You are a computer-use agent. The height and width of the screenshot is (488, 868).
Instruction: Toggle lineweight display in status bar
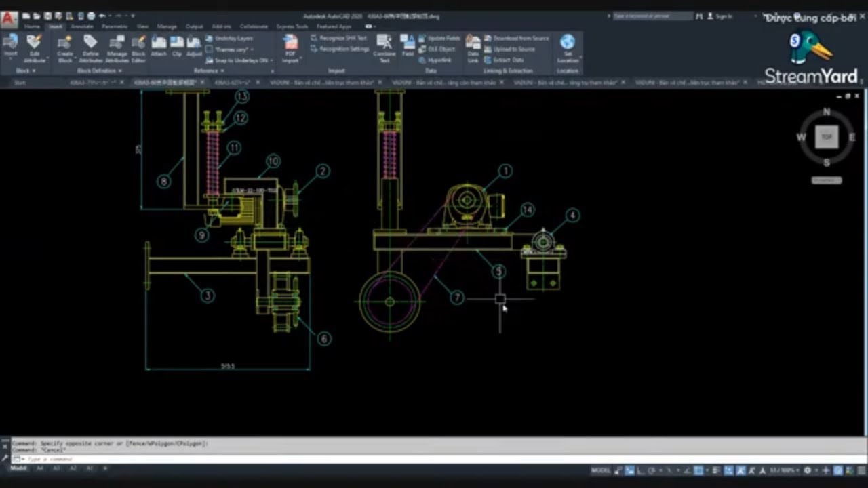716,470
